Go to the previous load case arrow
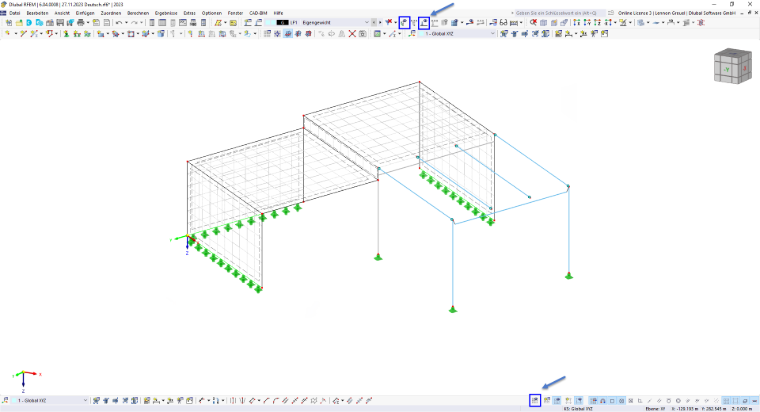Screen dimensions: 760x412 pos(374,22)
